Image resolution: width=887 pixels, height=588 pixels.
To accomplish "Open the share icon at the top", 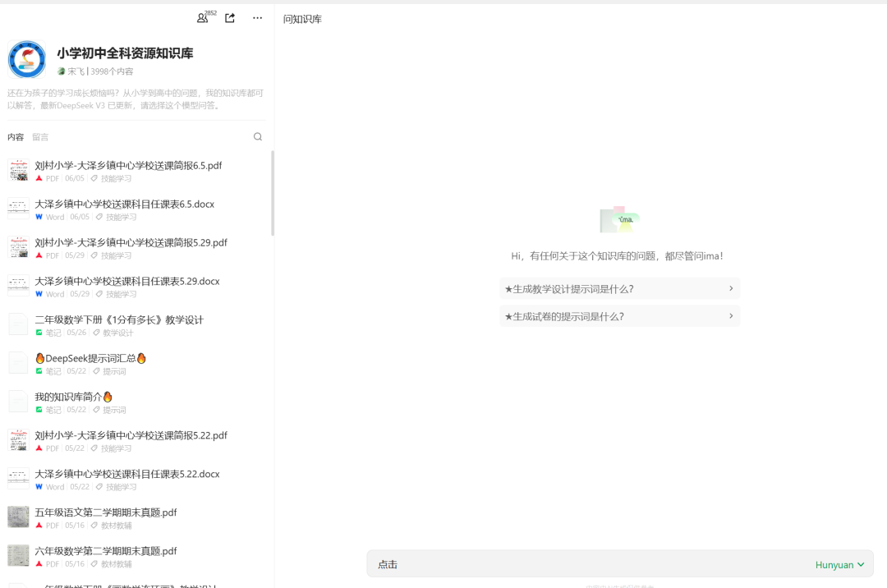I will [x=229, y=17].
